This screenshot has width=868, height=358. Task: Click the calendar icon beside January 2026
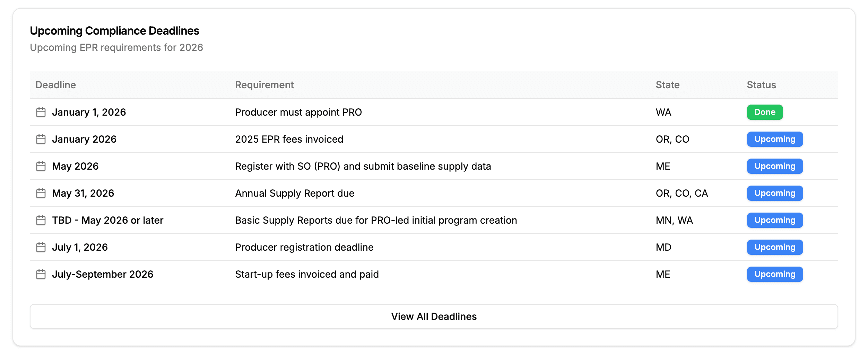(x=41, y=139)
